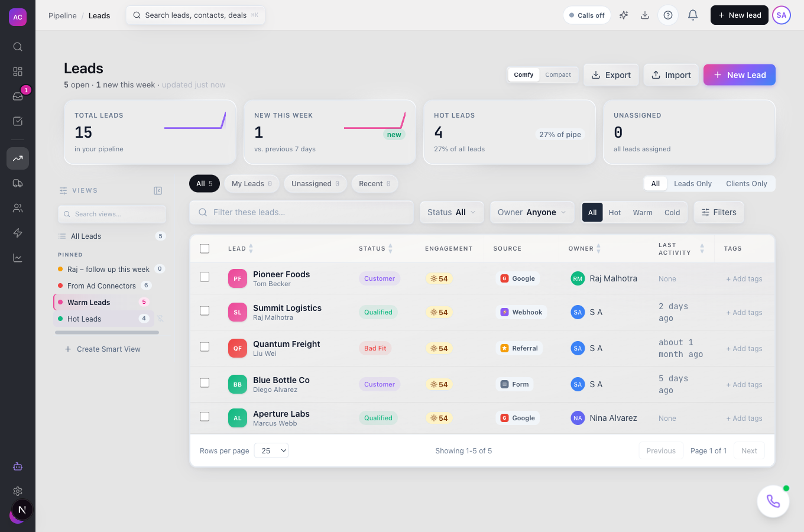Open the rows per page 25 dropdown
The width and height of the screenshot is (804, 532).
tap(271, 450)
